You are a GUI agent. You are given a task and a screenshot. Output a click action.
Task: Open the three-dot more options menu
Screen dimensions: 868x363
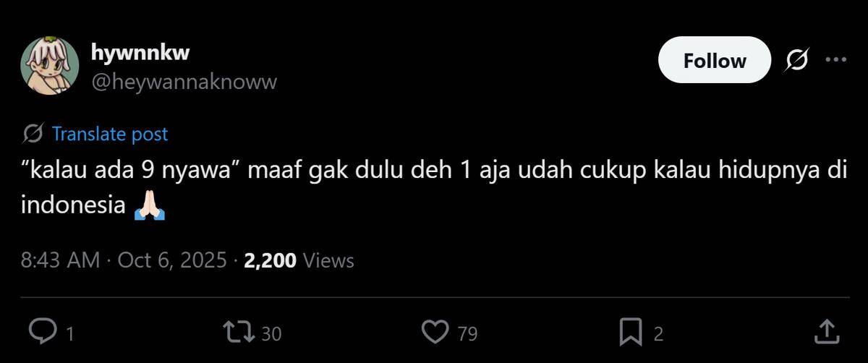835,59
